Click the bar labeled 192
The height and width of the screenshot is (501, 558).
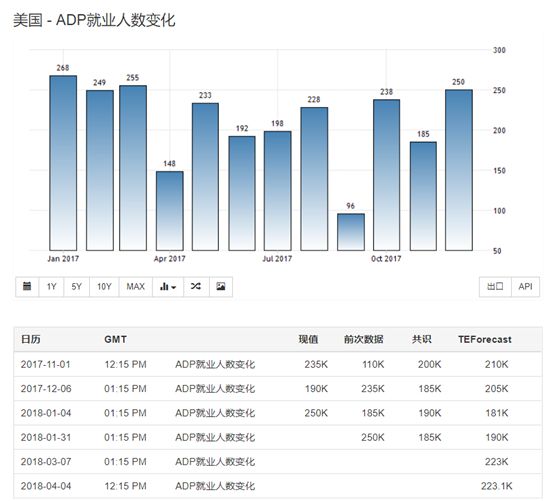coord(242,193)
